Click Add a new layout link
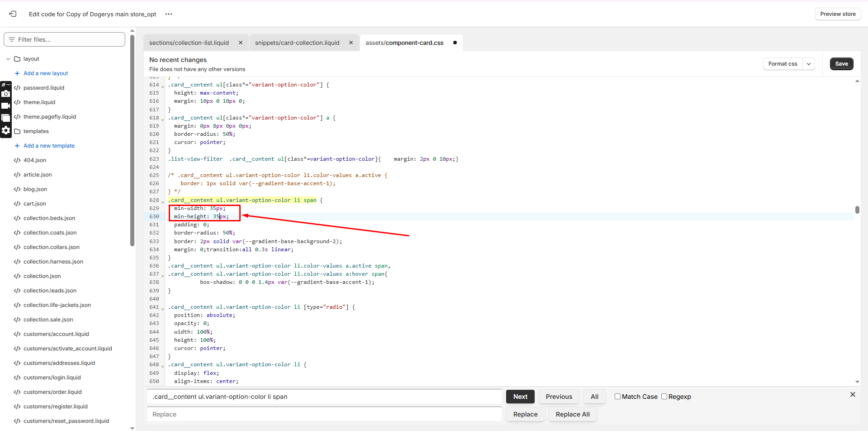This screenshot has width=868, height=431. pos(46,73)
